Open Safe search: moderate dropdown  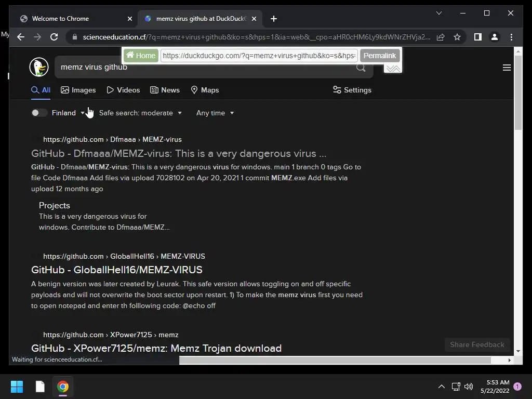click(x=140, y=113)
